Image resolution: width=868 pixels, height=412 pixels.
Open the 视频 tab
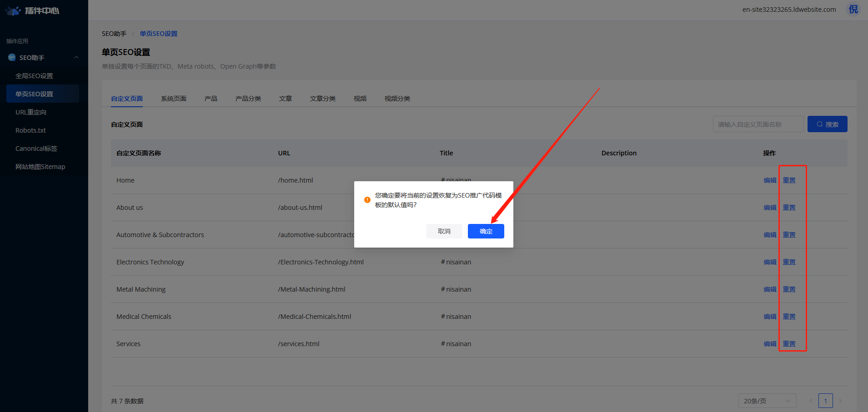[360, 99]
